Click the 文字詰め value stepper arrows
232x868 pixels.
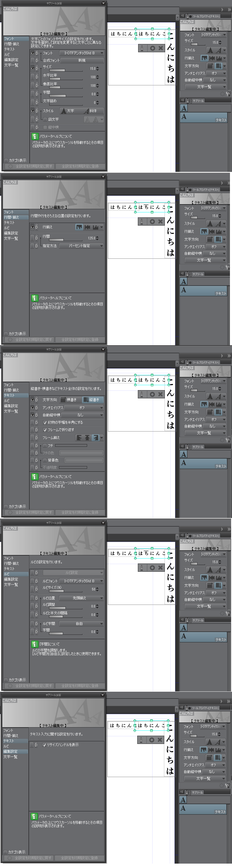coord(98,102)
